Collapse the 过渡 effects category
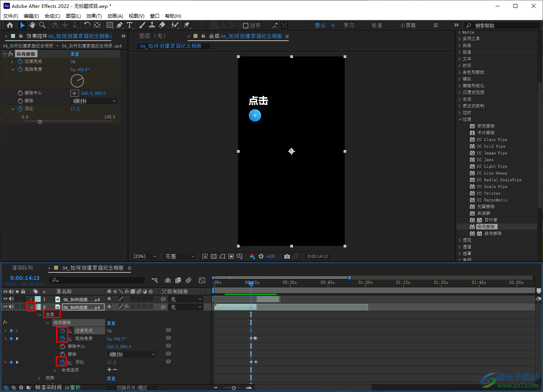 tap(460, 119)
